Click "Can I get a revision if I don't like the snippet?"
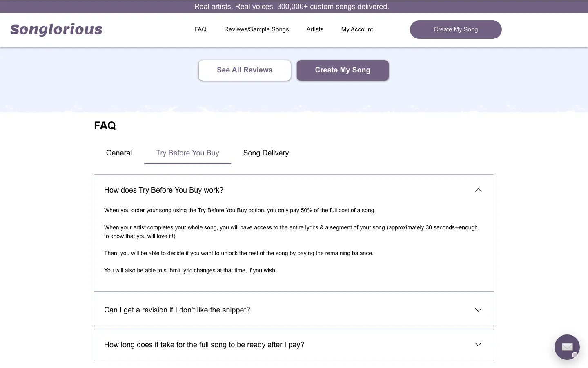This screenshot has height=368, width=588. 177,310
